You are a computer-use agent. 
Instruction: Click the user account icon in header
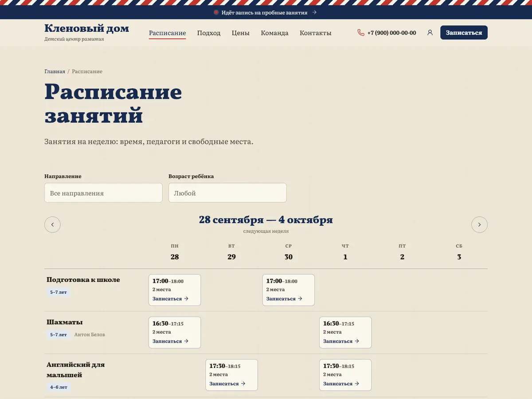pos(430,33)
